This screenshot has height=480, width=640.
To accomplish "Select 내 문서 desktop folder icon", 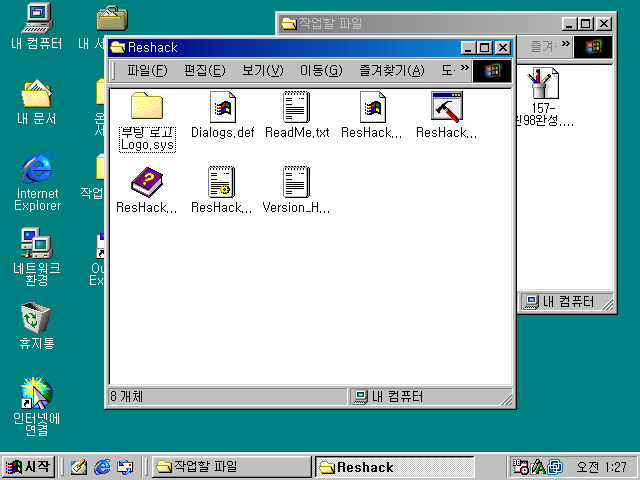I will [37, 102].
